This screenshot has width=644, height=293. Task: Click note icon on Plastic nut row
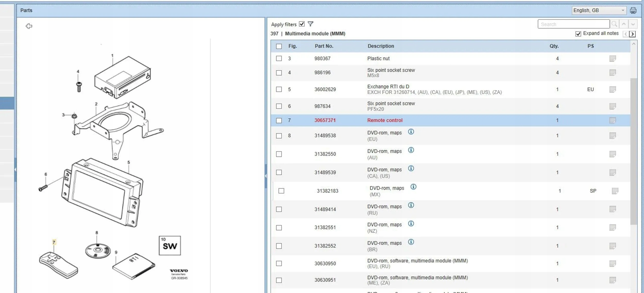[613, 59]
